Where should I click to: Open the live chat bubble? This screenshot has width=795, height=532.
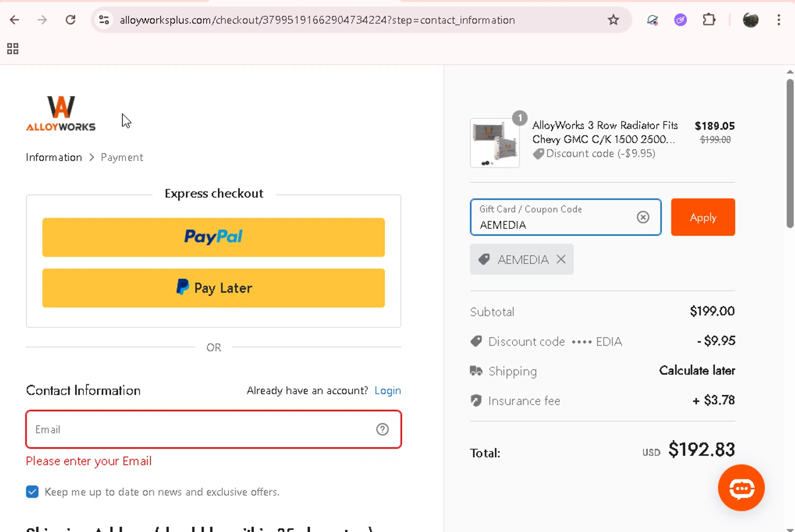pos(741,488)
